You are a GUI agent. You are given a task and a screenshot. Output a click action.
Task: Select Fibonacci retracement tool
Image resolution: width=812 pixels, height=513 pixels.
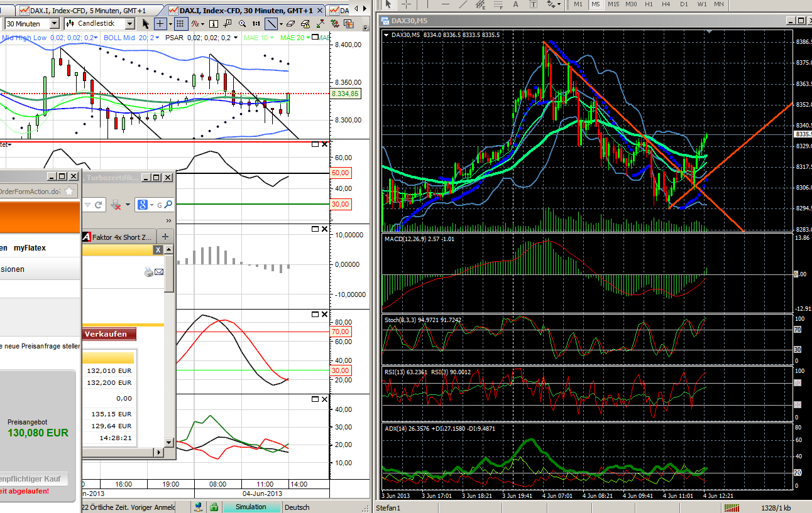coord(499,4)
